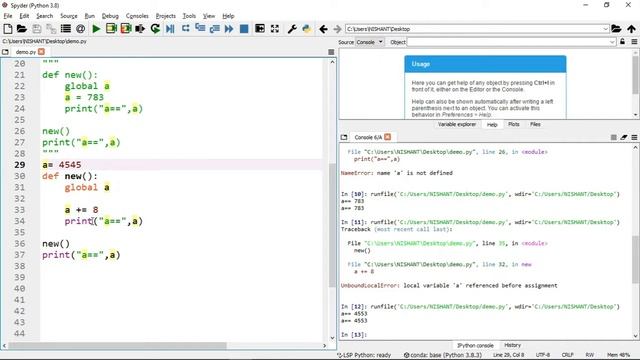Expand the working directory path dropdown

pos(605,29)
